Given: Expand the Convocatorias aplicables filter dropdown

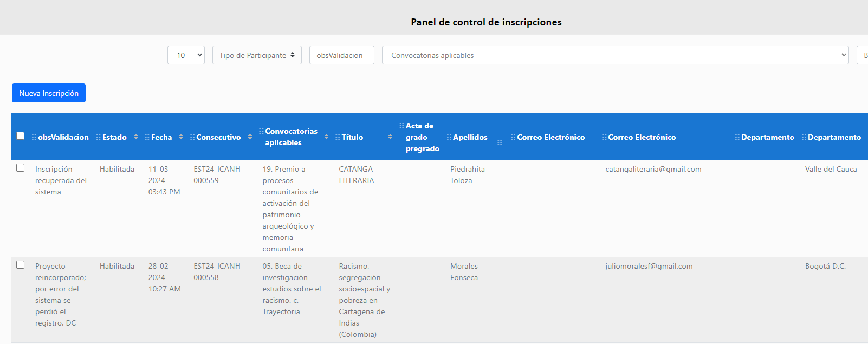Looking at the screenshot, I should point(615,55).
